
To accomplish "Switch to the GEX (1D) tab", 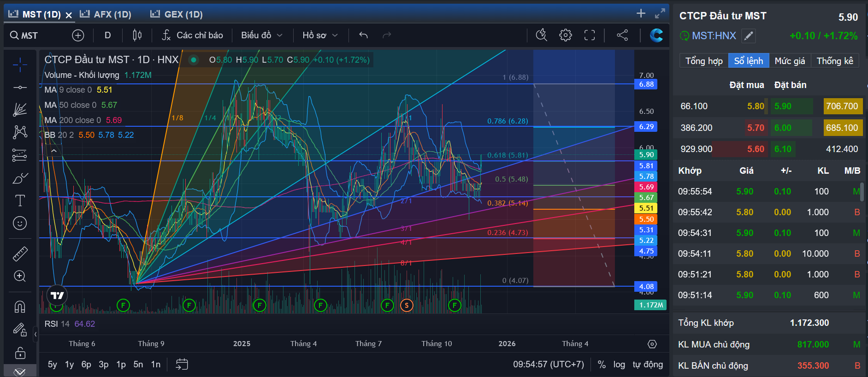I will pos(177,14).
